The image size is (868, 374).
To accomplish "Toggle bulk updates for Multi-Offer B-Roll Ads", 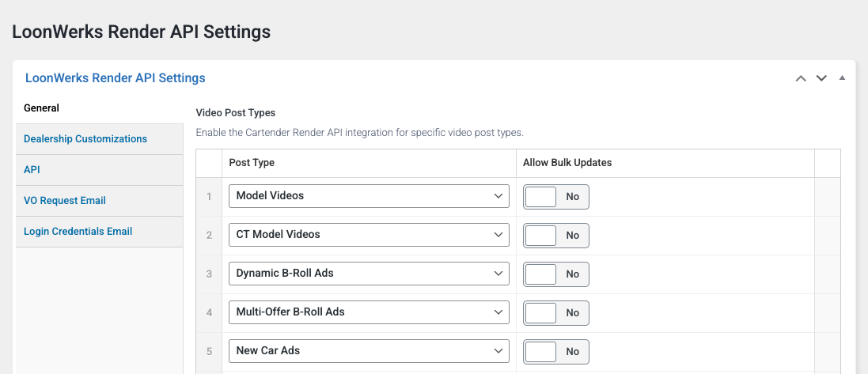I will coord(556,313).
